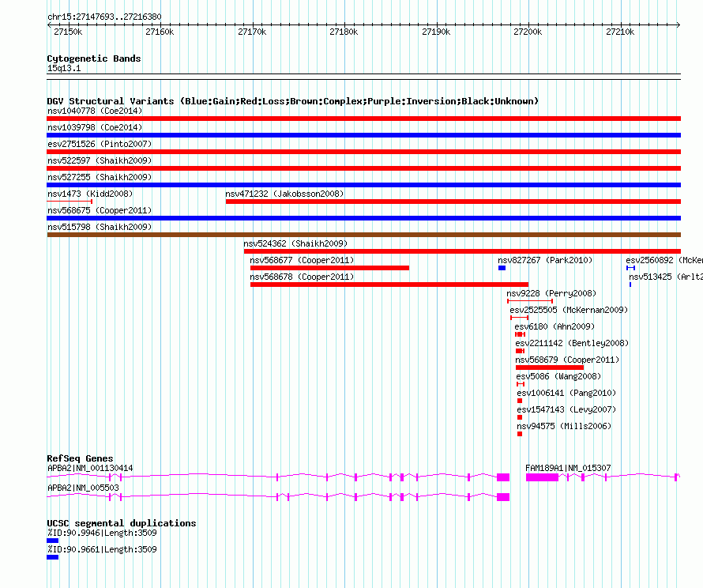Select the esv2751526 (Pinto2007) label
The height and width of the screenshot is (588, 703).
tap(100, 144)
